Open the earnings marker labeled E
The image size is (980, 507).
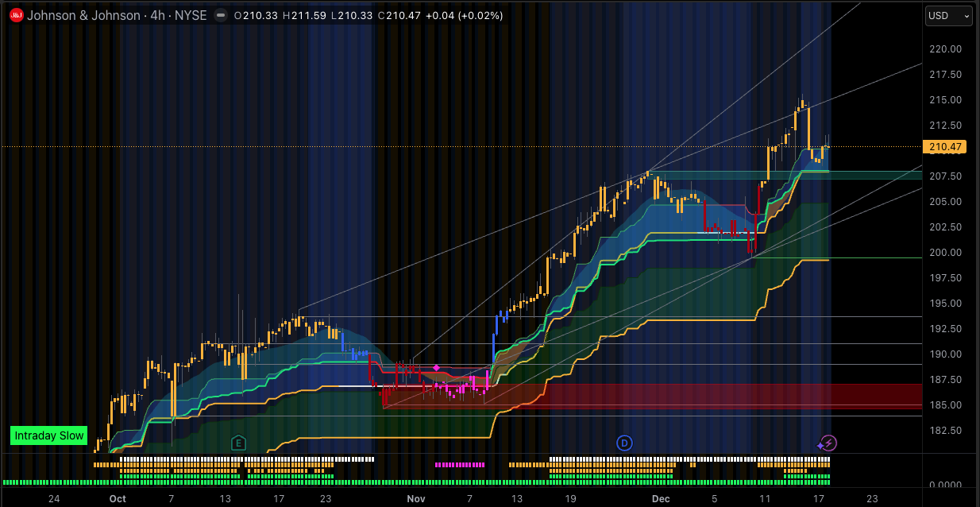coord(238,443)
